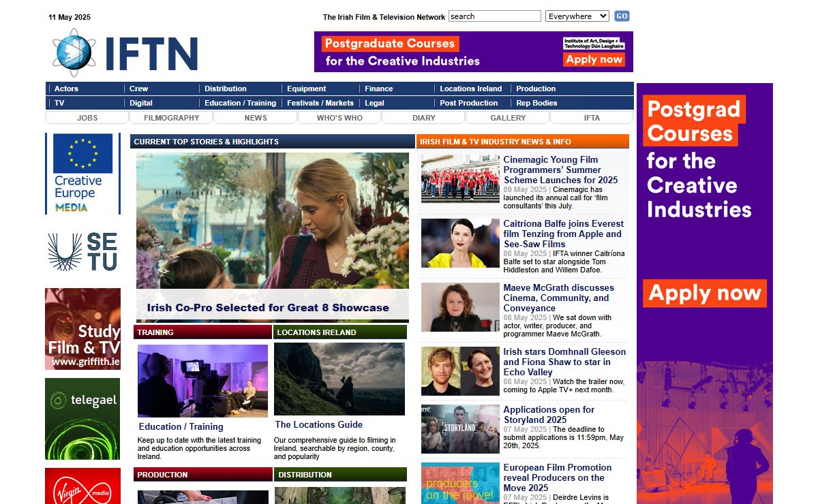Viewport: 818px width, 504px height.
Task: Open Caitríona Balfe joins Everest film headline
Action: [x=564, y=234]
